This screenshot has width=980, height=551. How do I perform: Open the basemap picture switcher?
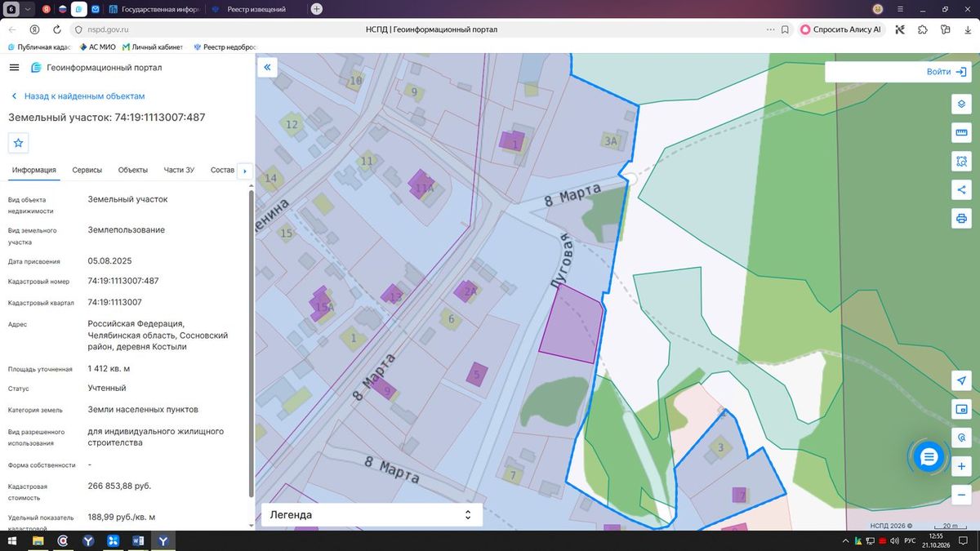[961, 409]
